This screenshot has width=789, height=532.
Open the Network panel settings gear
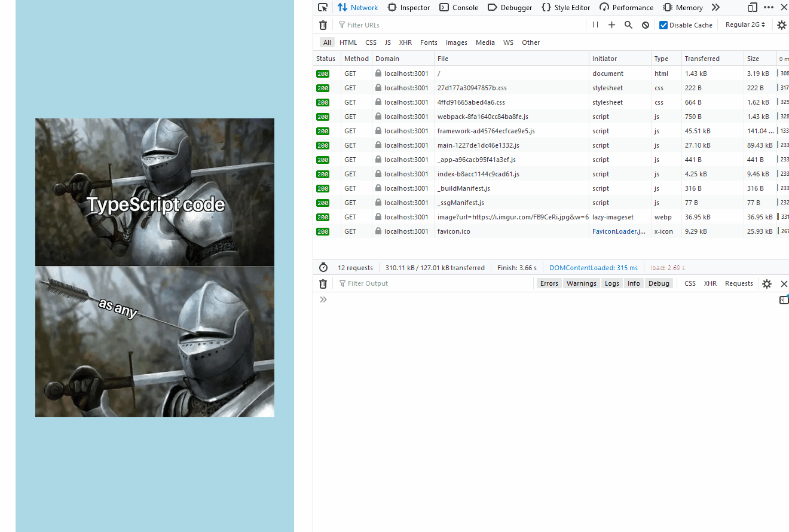782,25
